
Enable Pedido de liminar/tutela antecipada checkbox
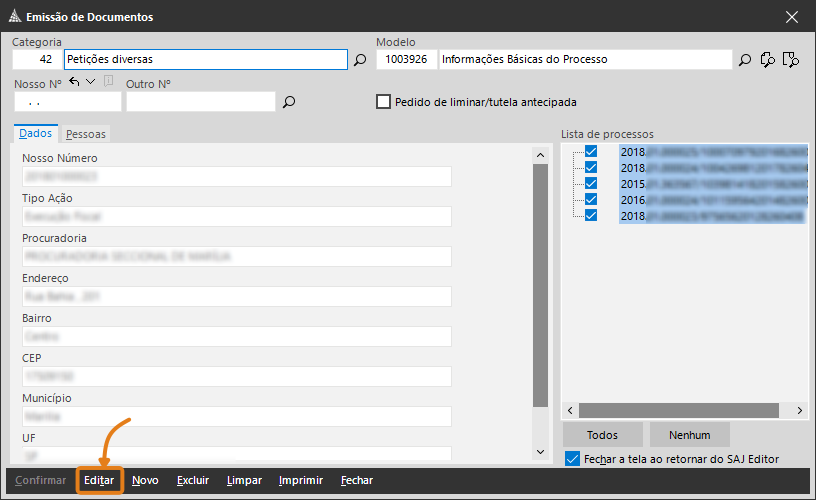coord(383,102)
